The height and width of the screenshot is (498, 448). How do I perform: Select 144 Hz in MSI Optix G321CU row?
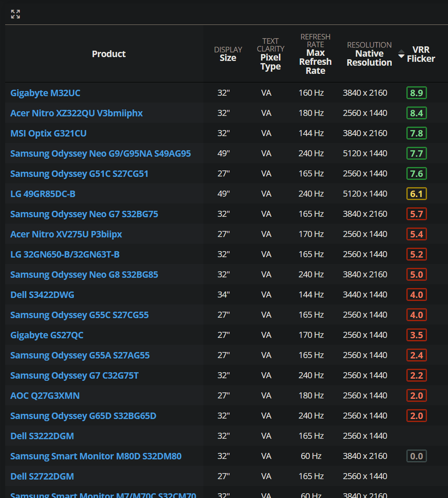click(x=311, y=134)
